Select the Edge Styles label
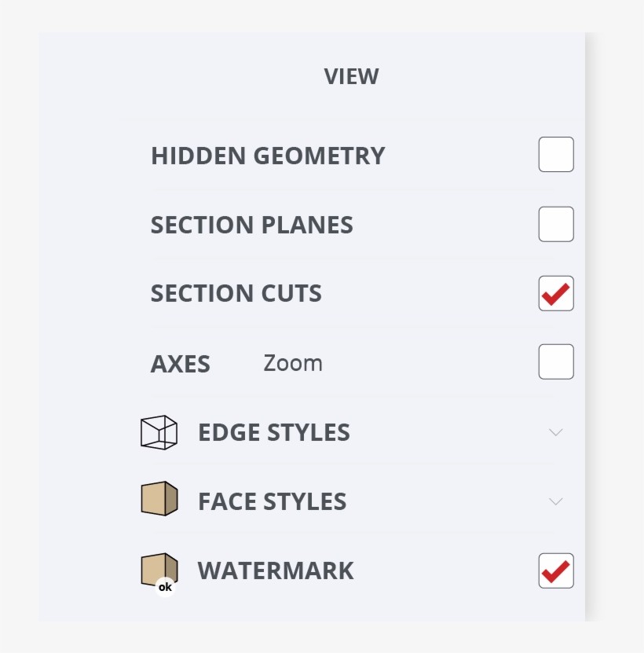The image size is (644, 653). 274,432
